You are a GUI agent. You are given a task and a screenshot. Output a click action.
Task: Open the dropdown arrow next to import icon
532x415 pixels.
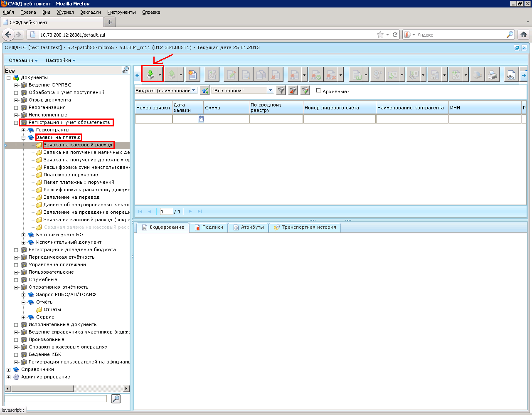[160, 75]
